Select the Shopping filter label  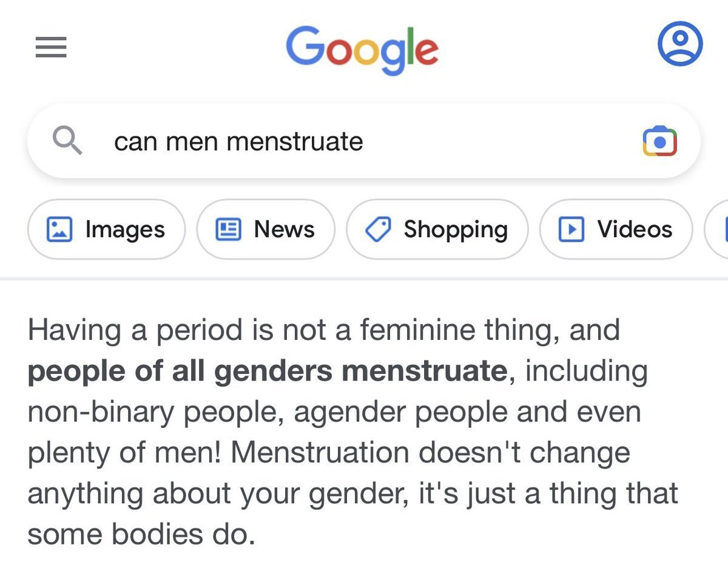click(x=456, y=229)
